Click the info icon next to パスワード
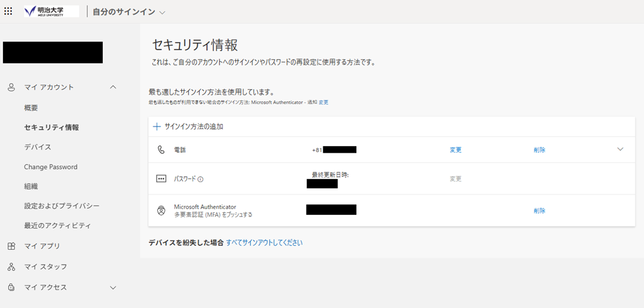 (200, 179)
